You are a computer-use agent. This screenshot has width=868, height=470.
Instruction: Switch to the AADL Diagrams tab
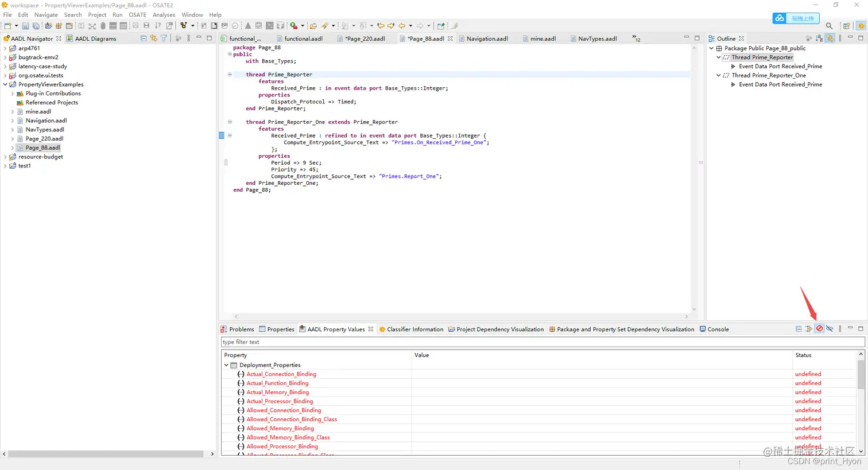coord(91,38)
